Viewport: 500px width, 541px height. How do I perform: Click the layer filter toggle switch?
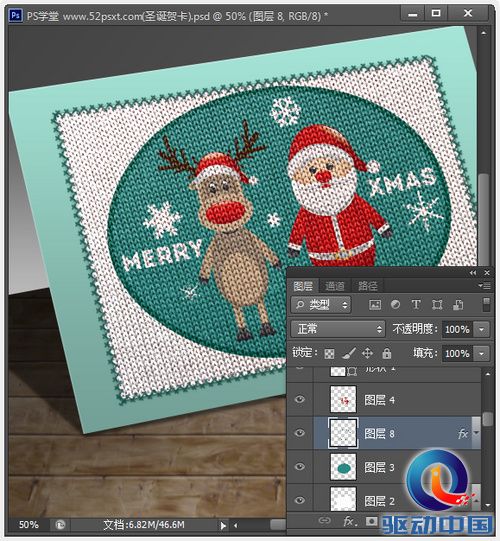486,305
